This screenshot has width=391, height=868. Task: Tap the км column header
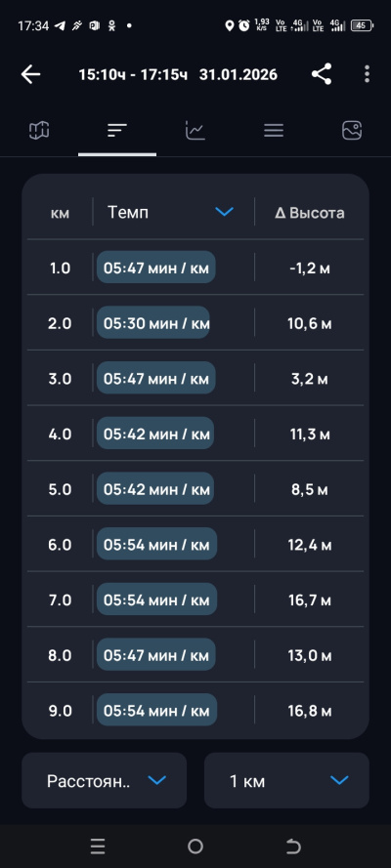pos(60,213)
